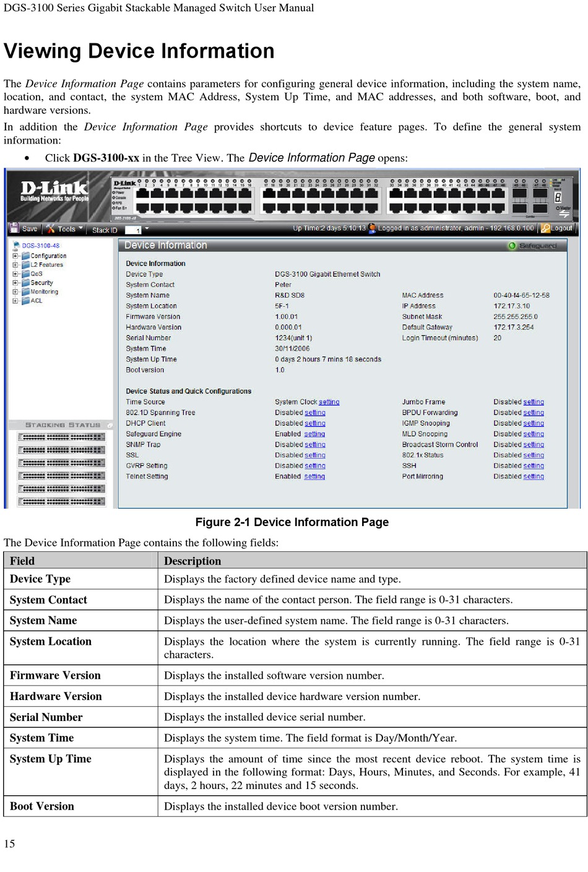Click the QoS folder icon

click(25, 274)
